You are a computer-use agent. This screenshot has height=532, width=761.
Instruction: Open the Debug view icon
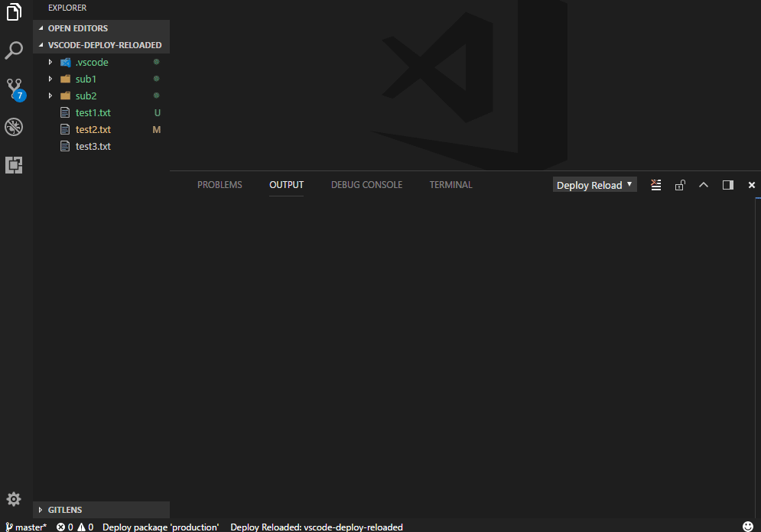[14, 127]
